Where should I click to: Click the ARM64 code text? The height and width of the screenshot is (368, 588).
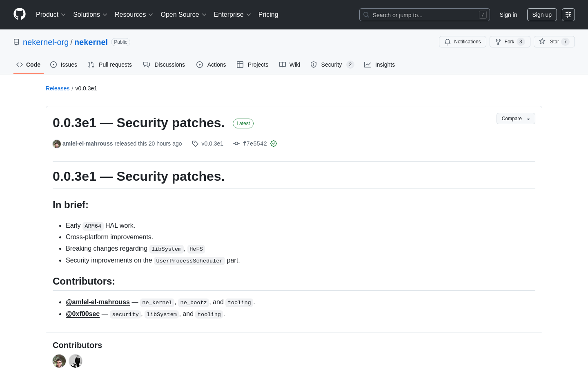tap(93, 226)
